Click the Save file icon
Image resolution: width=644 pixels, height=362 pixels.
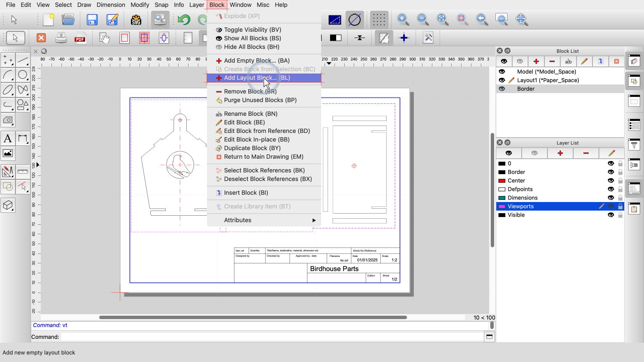tap(92, 20)
